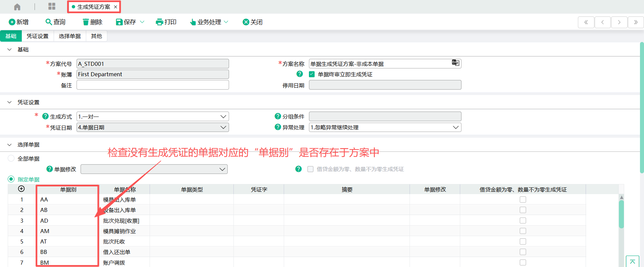Open the 生成方式 dropdown
Screen dimensions: 644x267
click(x=153, y=117)
